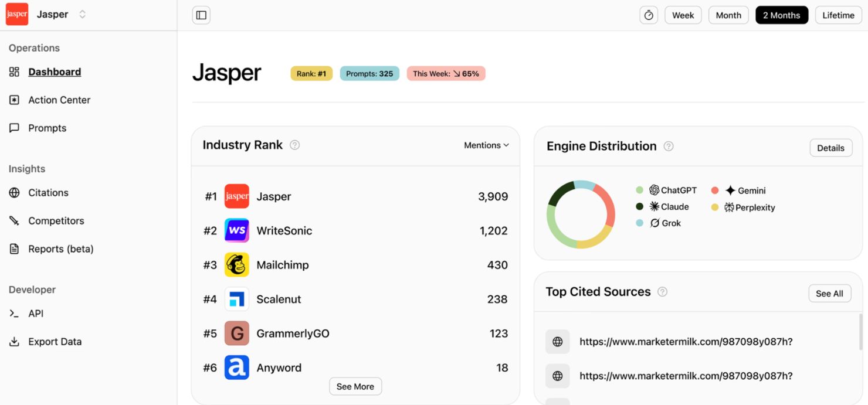
Task: Click the stopwatch icon beside the time filters
Action: [648, 15]
